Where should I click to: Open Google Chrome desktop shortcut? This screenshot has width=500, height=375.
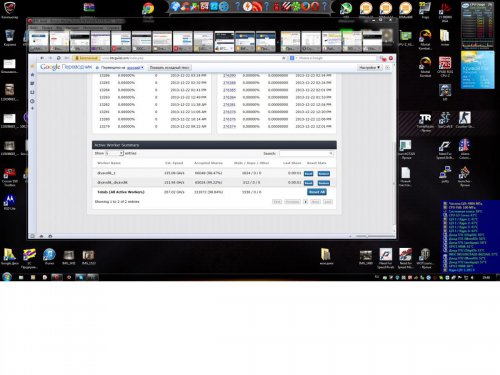pyautogui.click(x=148, y=9)
